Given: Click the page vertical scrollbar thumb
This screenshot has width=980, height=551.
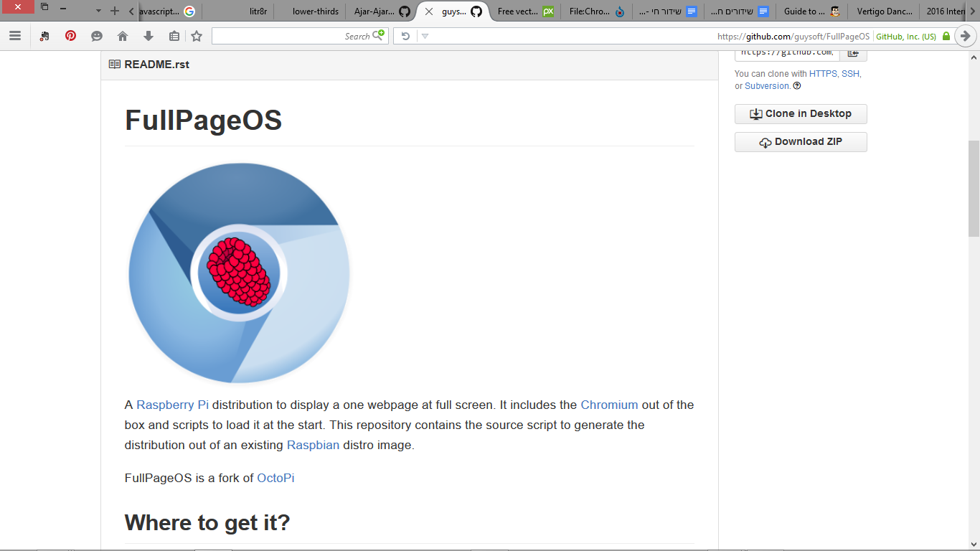Looking at the screenshot, I should pyautogui.click(x=974, y=188).
